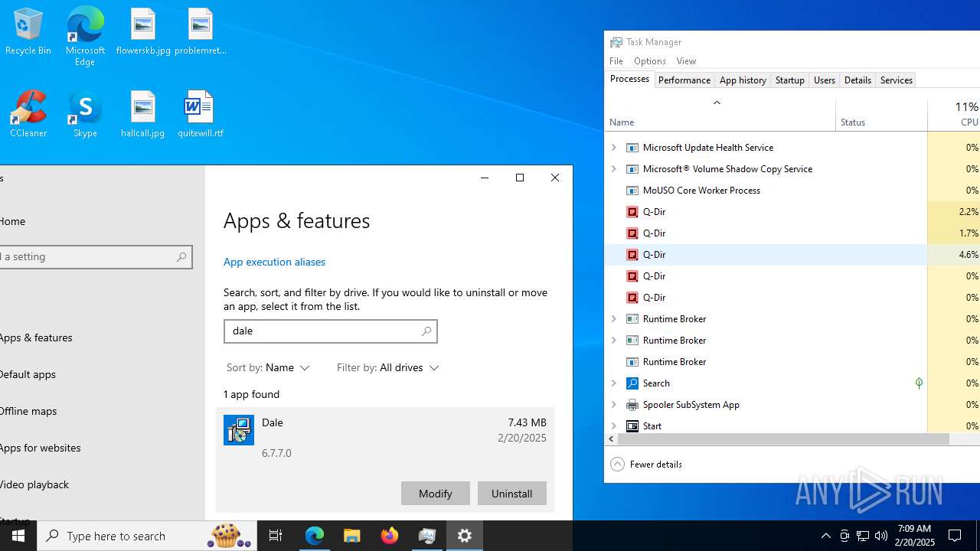Go to Apps for websites settings page

click(x=40, y=448)
